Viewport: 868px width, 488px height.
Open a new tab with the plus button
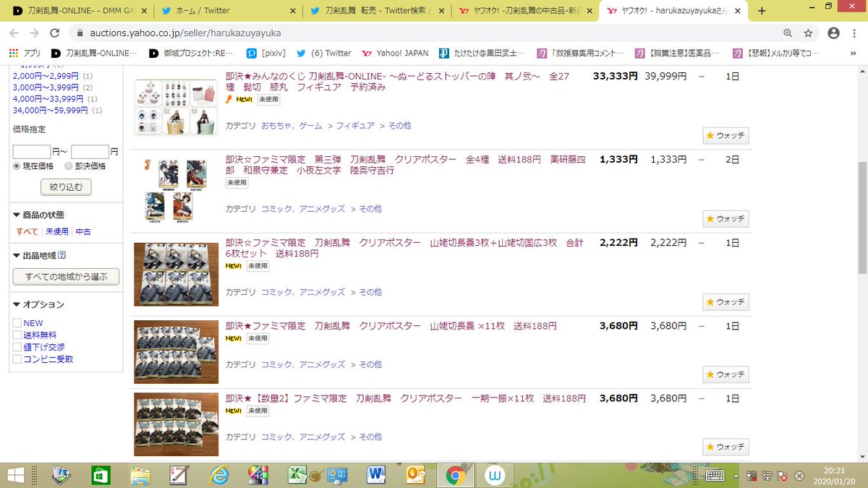click(762, 11)
